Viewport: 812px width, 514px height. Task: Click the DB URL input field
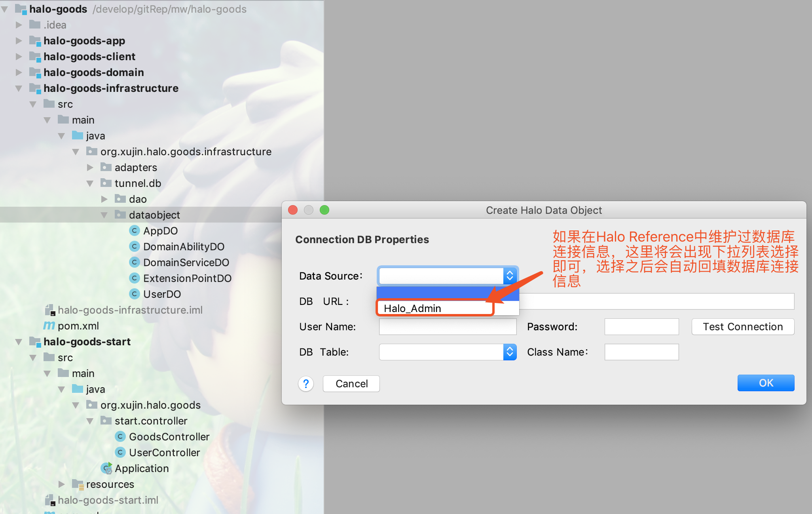point(656,301)
